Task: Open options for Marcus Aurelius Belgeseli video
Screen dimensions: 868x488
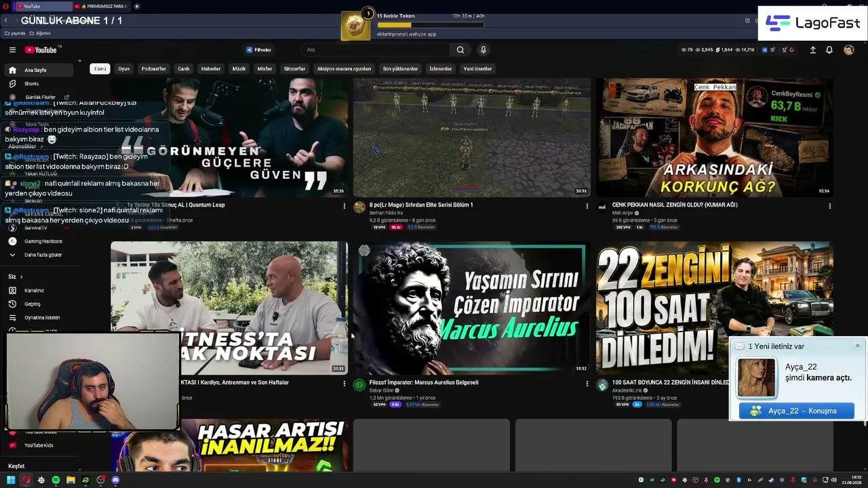Action: pos(587,383)
